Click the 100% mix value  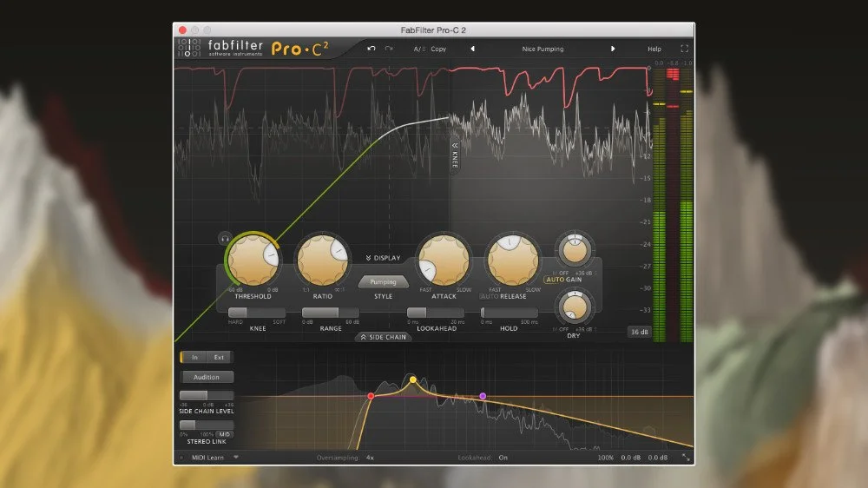(605, 458)
